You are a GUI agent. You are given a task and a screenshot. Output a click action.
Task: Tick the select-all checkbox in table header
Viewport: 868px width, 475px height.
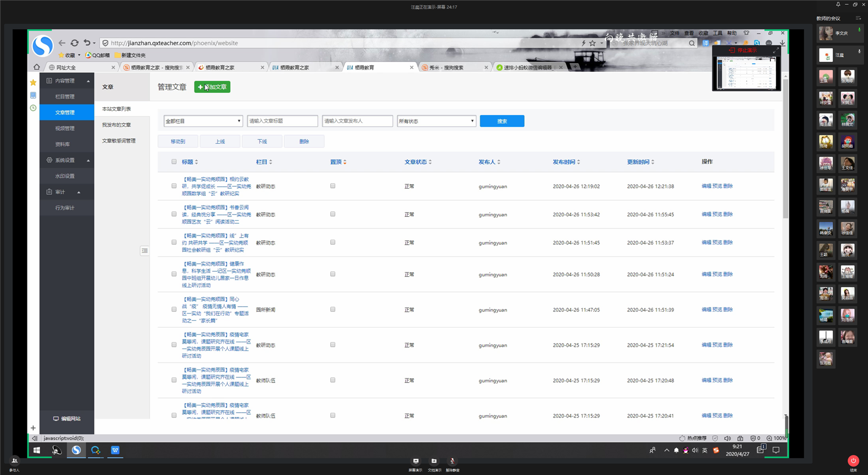(x=174, y=162)
